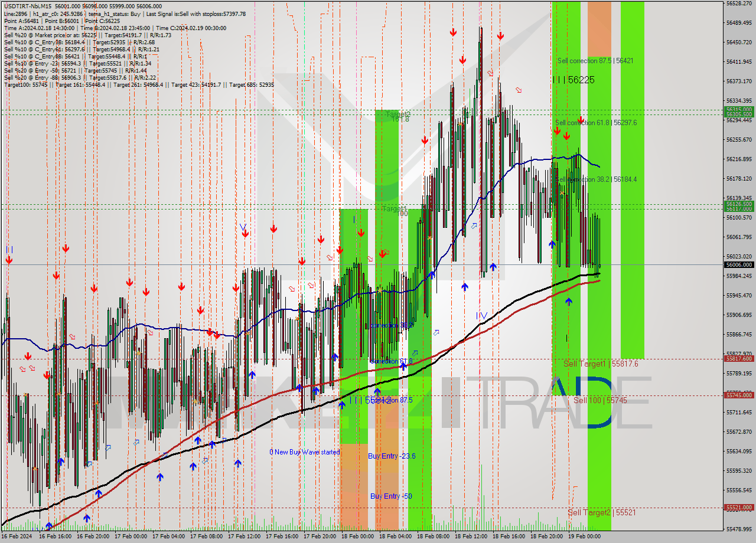Viewport: 756px width, 543px height.
Task: Select the '16 Feb 16:00' time label
Action: pos(56,537)
